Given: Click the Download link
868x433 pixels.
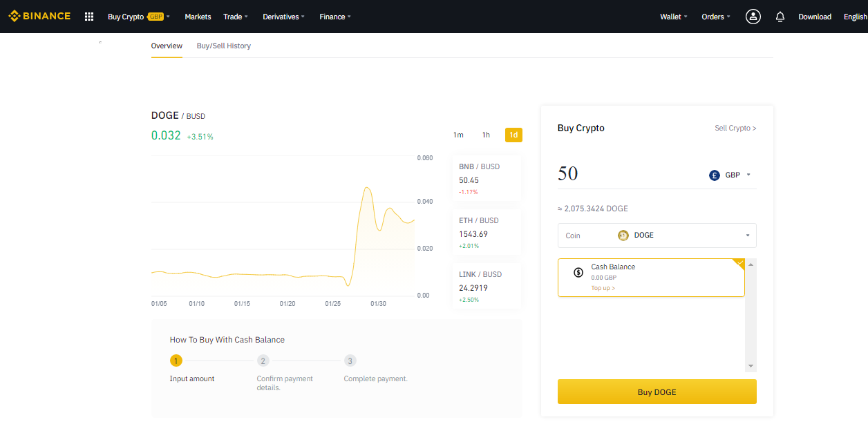Looking at the screenshot, I should pyautogui.click(x=815, y=17).
